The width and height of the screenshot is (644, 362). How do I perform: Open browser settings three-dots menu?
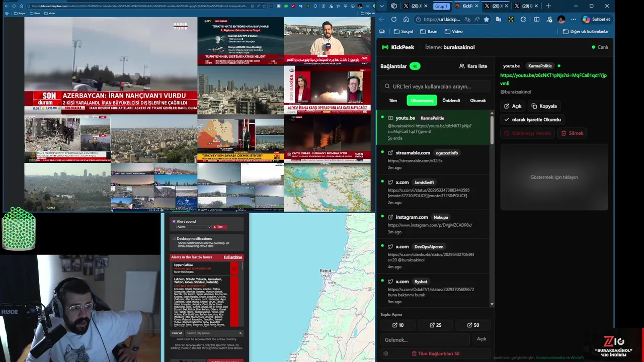(x=573, y=19)
